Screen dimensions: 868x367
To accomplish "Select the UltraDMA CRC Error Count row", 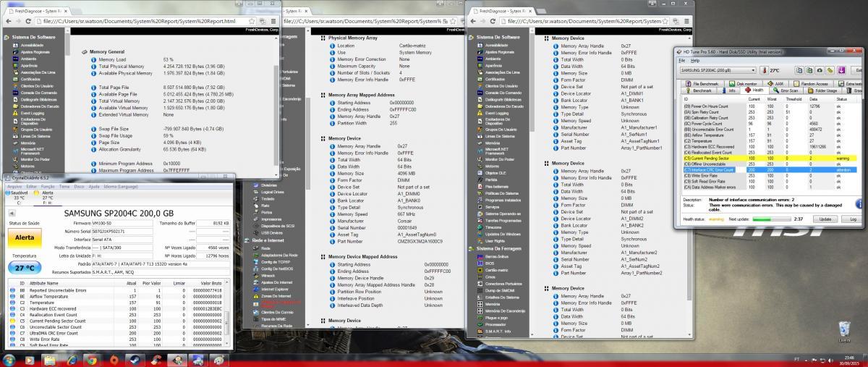I will (x=116, y=333).
